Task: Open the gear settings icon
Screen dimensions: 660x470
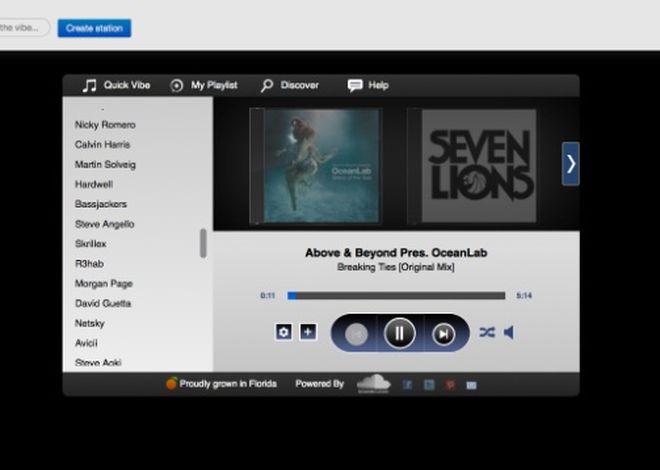Action: pyautogui.click(x=284, y=332)
